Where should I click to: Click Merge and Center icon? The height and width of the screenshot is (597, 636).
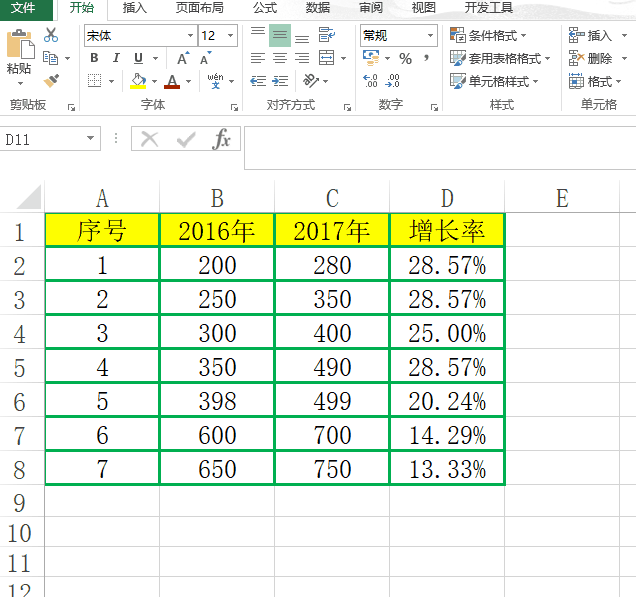pos(327,58)
